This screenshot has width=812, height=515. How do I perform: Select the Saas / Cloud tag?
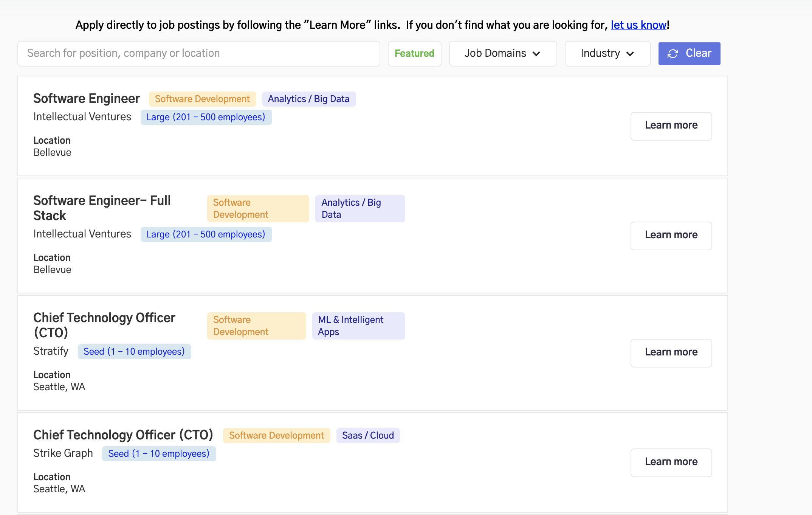[367, 436]
